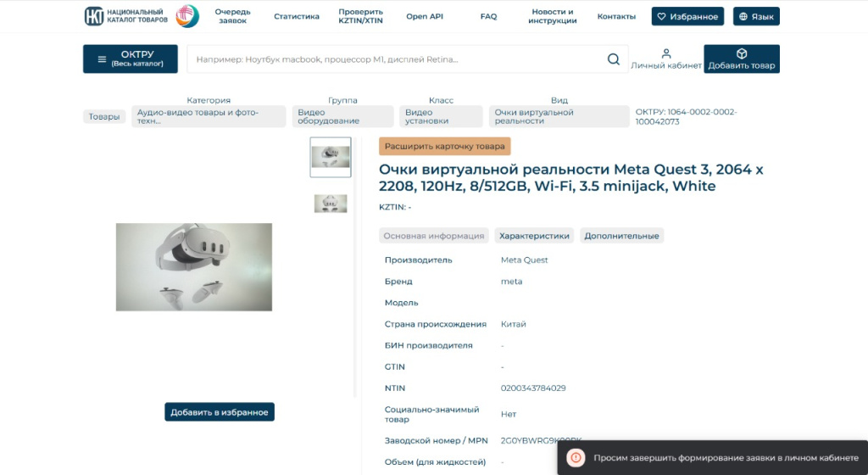
Task: Open the Видео установки class breadcrumb
Action: point(441,116)
